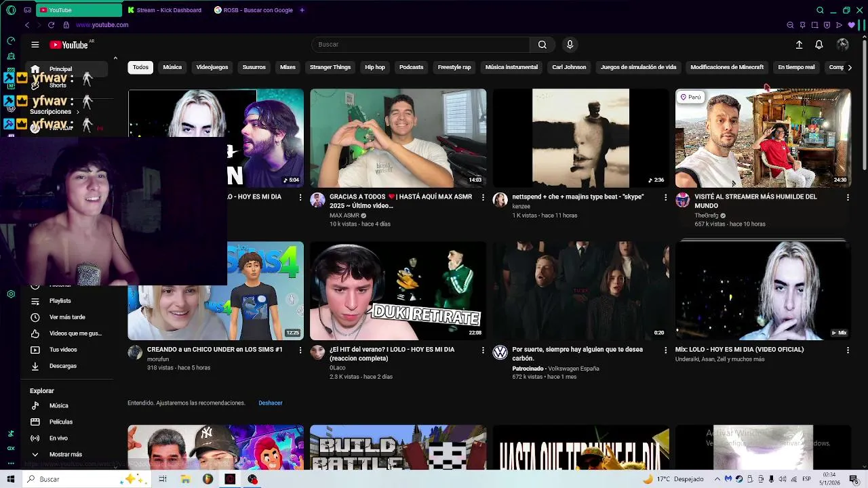This screenshot has width=868, height=488.
Task: Click the browser address bar URL
Action: [x=102, y=25]
